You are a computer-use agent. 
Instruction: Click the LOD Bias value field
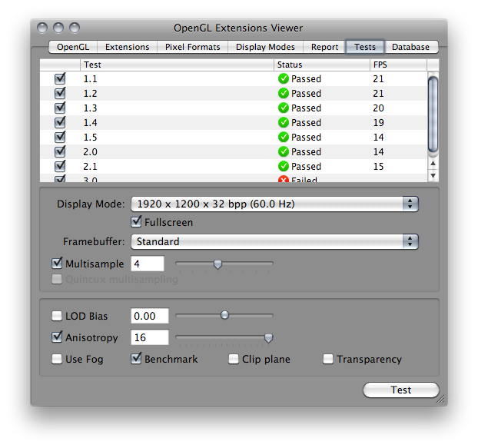[150, 316]
